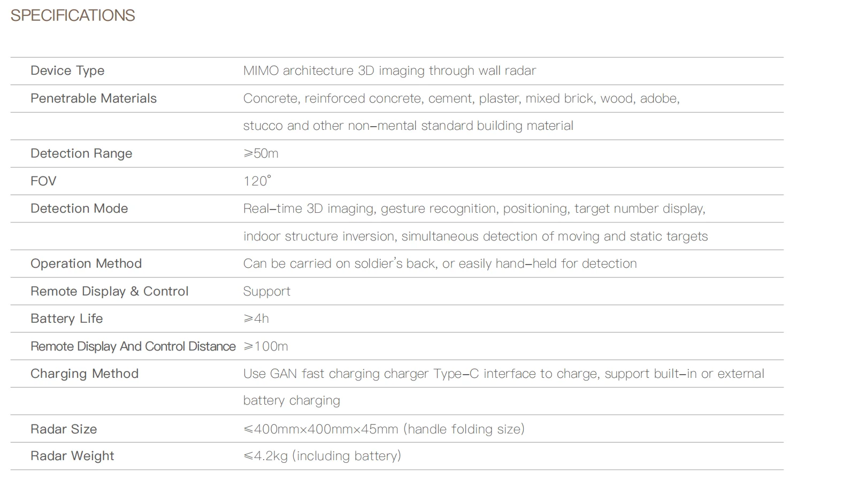Click the Device Type row label
851x504 pixels.
click(67, 71)
